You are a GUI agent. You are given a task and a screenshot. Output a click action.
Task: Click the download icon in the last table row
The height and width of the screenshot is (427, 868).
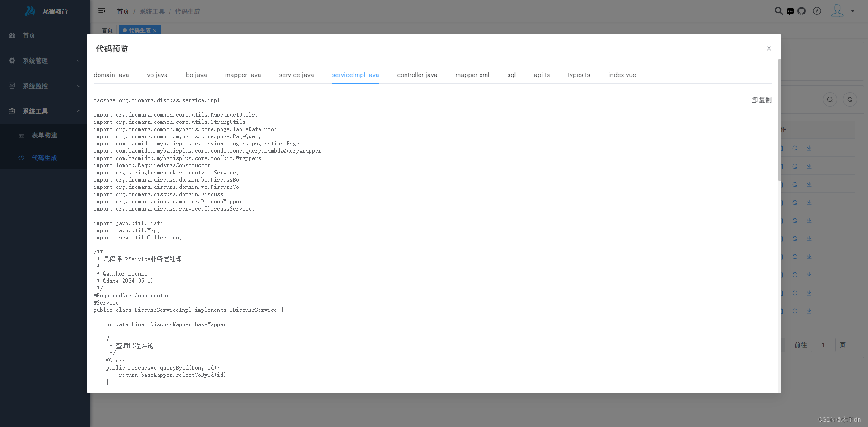pos(809,311)
